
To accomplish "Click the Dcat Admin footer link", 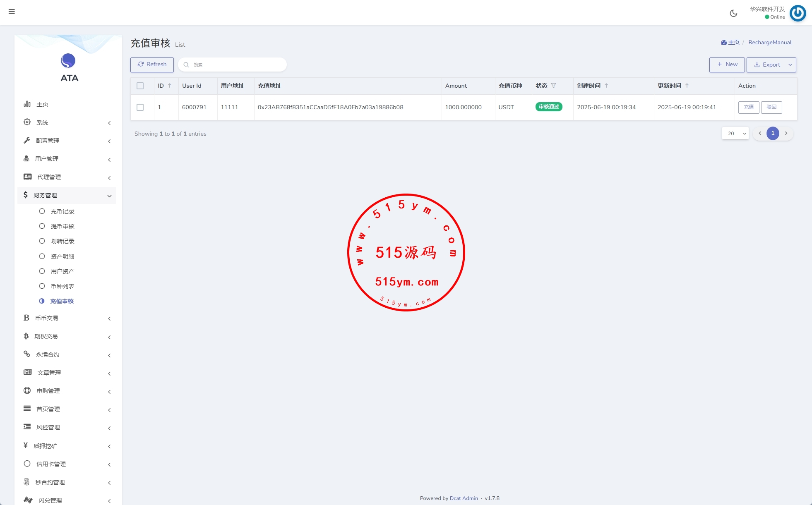I will pyautogui.click(x=464, y=498).
